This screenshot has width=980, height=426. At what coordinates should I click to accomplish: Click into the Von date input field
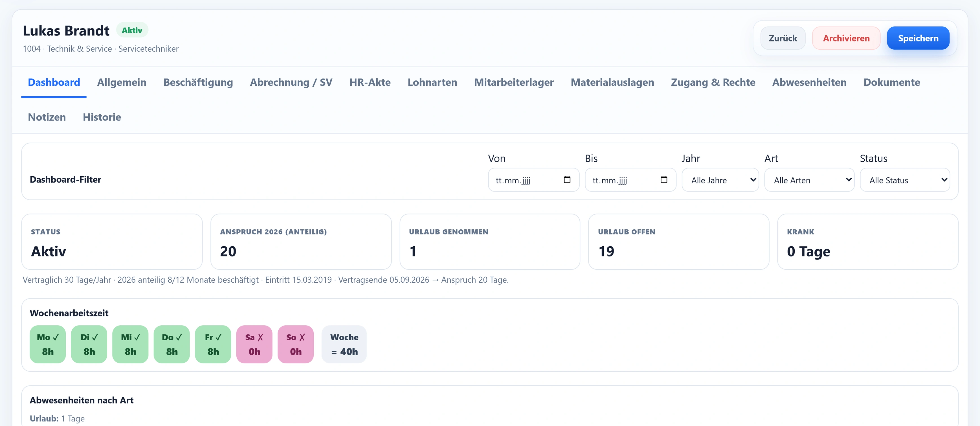[x=533, y=180]
